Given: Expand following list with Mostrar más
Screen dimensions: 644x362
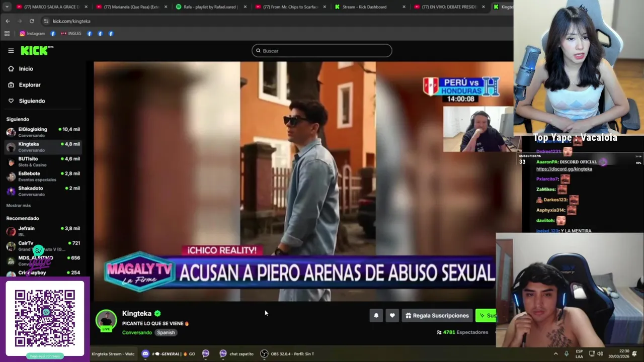Looking at the screenshot, I should (19, 206).
